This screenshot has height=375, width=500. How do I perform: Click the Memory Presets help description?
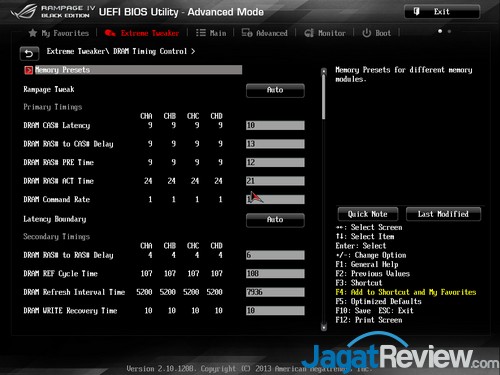click(x=404, y=74)
